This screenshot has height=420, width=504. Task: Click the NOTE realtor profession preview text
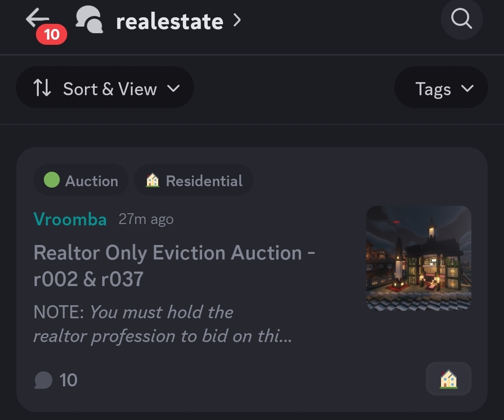(x=163, y=324)
